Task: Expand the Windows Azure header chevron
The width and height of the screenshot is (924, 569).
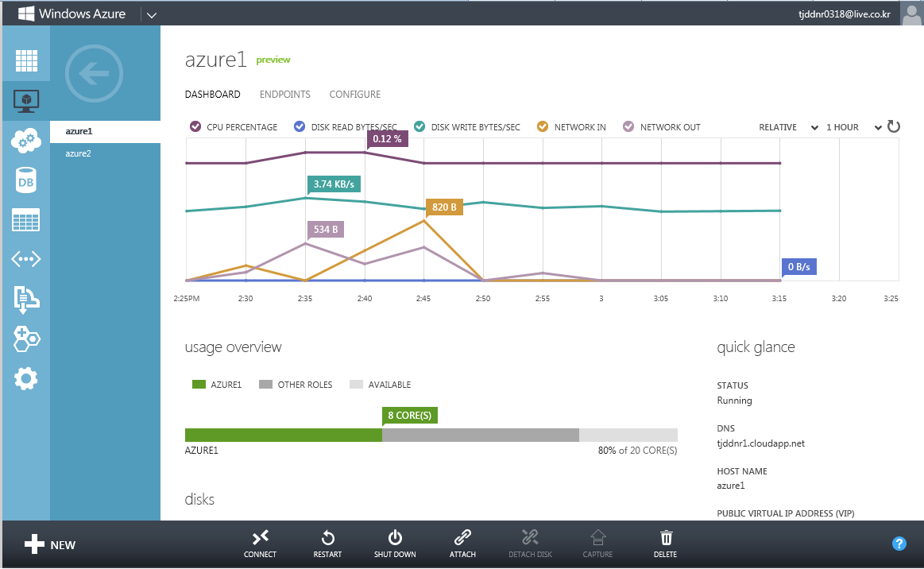Action: pyautogui.click(x=152, y=15)
